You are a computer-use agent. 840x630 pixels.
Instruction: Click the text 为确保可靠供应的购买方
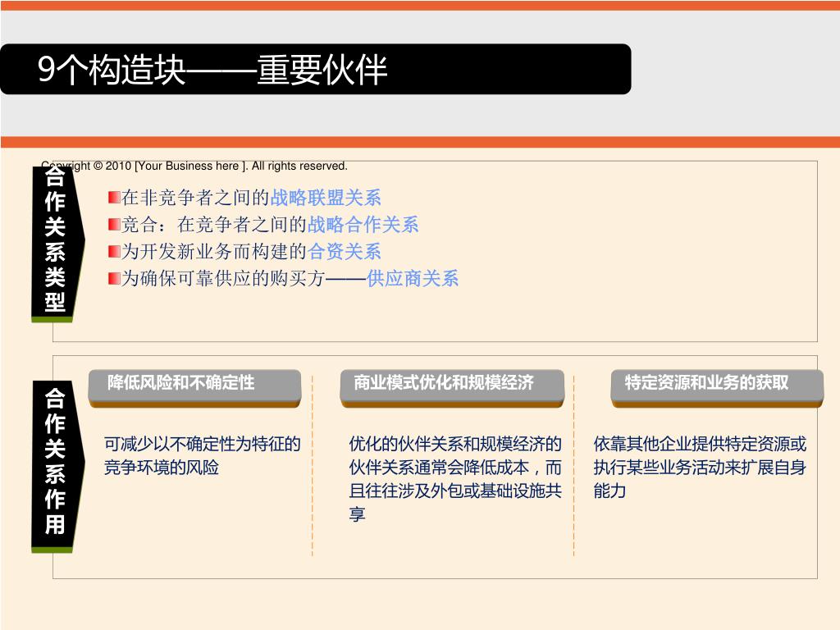coord(223,278)
